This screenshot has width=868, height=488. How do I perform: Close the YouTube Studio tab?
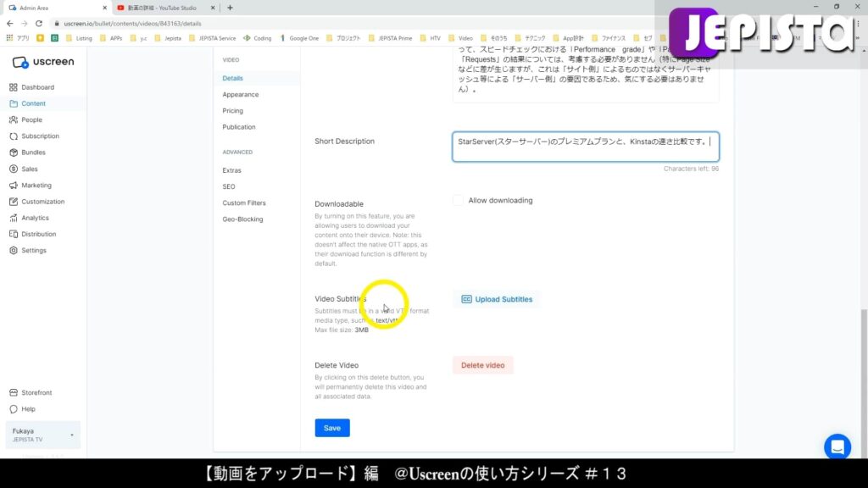[x=213, y=8]
